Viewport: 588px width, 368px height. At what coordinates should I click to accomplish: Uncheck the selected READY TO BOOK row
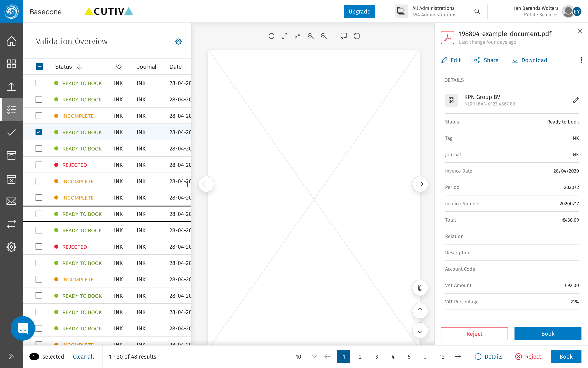point(39,132)
